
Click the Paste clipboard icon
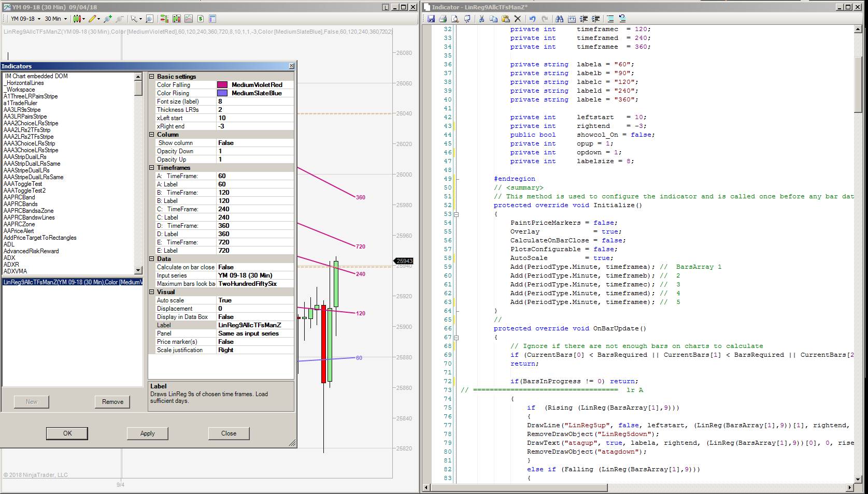click(505, 19)
